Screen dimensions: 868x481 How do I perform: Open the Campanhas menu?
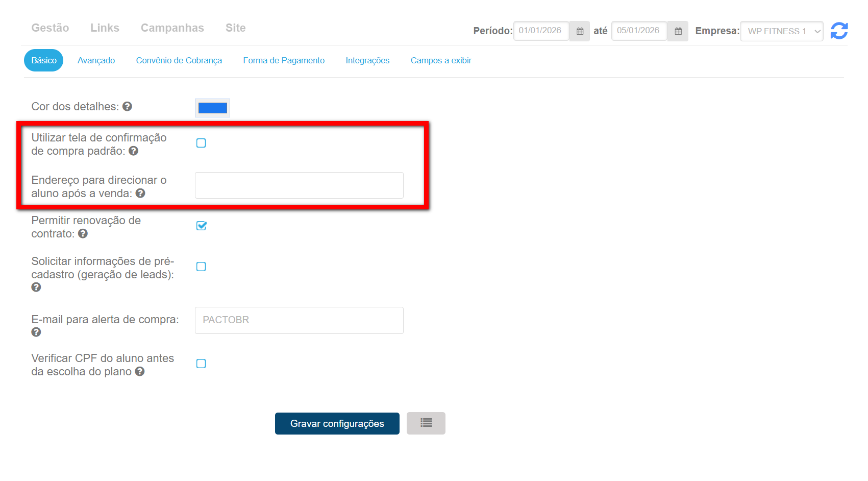point(172,28)
